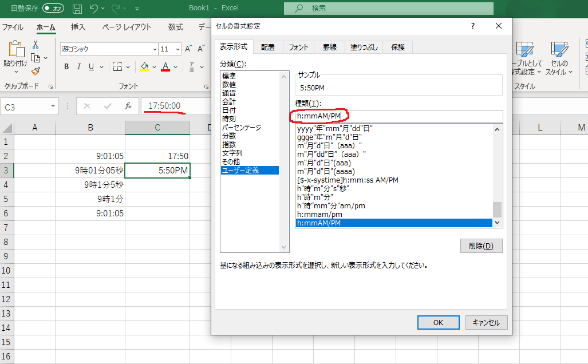Open the フォント tab in the dialog
Viewport: 588px width, 364px height.
click(298, 47)
